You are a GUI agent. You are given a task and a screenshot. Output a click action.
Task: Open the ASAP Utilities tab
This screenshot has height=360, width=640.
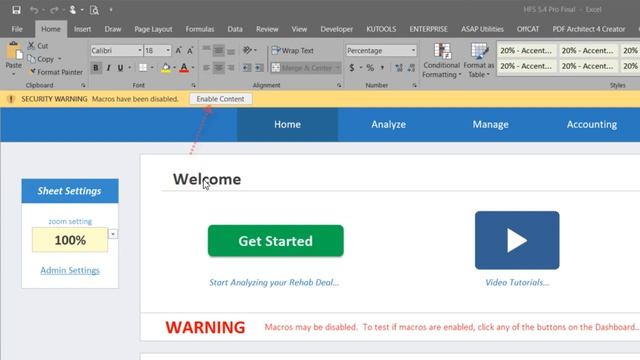coord(482,29)
